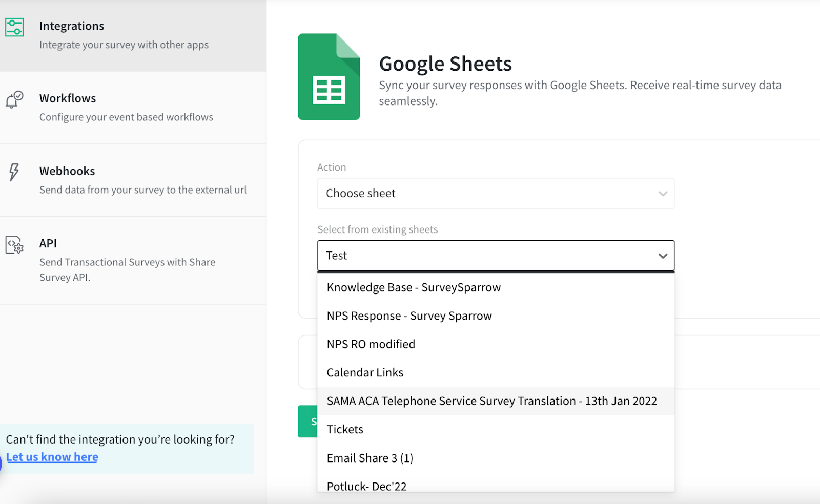The image size is (820, 504).
Task: Click the 'Action' field label
Action: 332,167
